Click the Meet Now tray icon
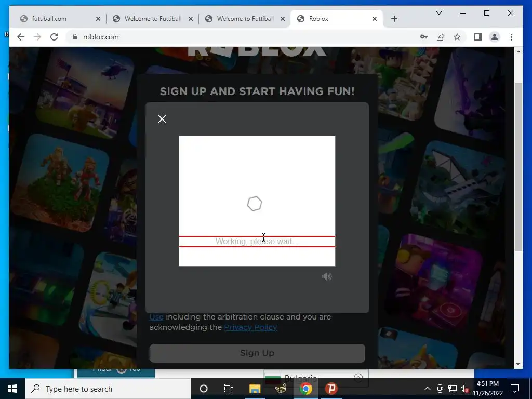The image size is (532, 399). 440,389
